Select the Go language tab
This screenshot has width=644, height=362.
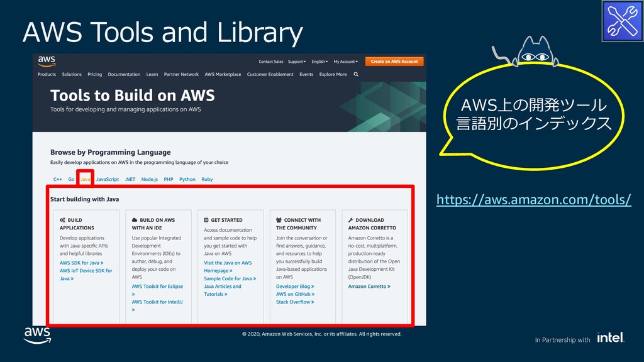pos(71,179)
